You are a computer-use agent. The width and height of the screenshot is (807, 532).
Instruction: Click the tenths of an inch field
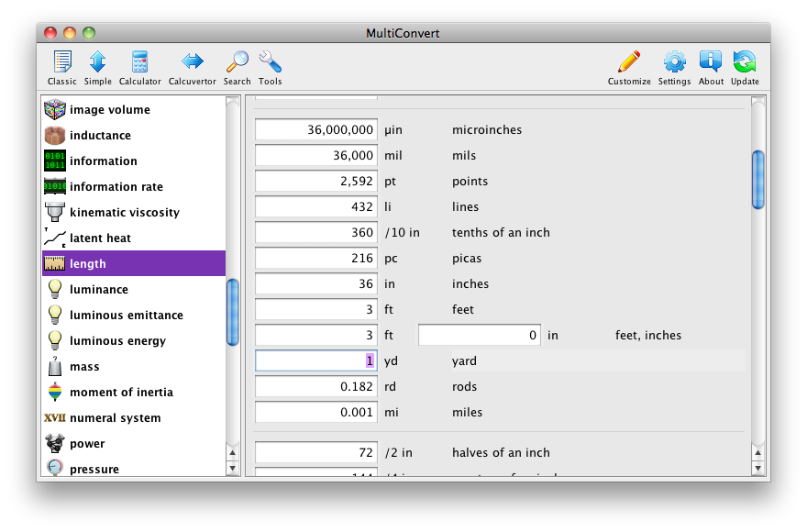click(316, 232)
